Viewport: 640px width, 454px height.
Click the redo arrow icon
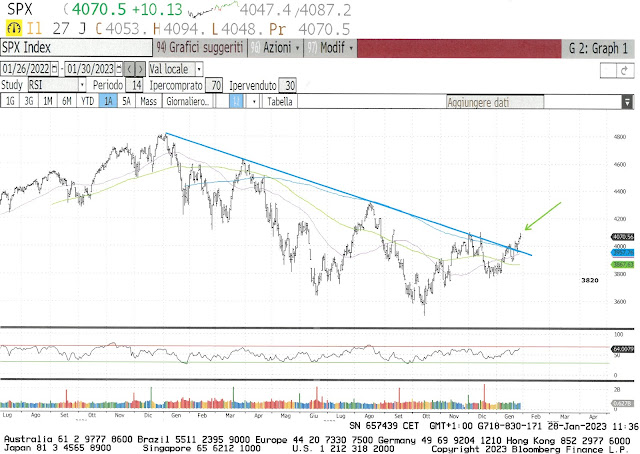(624, 71)
